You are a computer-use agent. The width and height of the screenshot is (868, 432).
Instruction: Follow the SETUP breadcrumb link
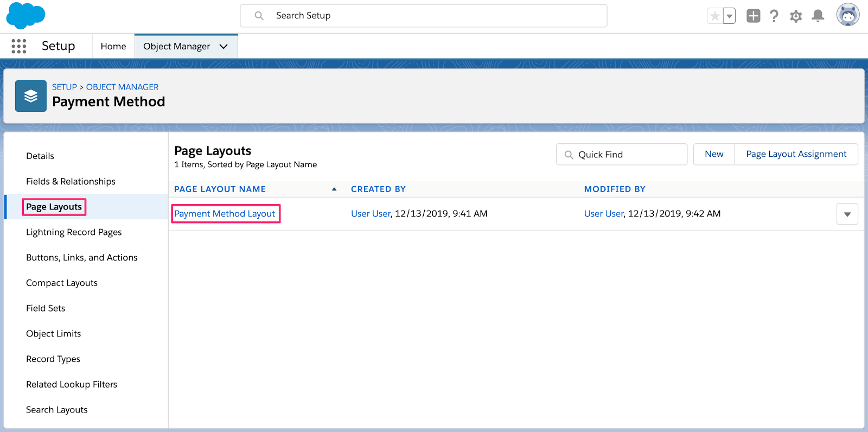coord(65,87)
